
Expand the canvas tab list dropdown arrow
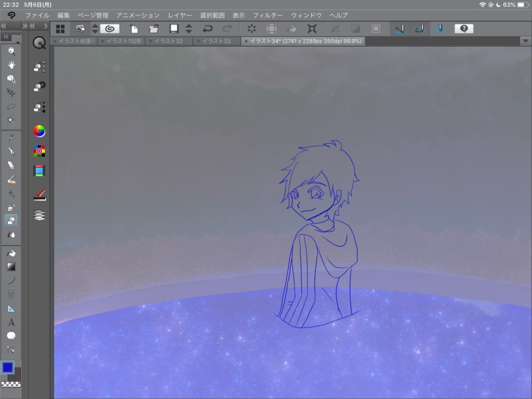525,41
